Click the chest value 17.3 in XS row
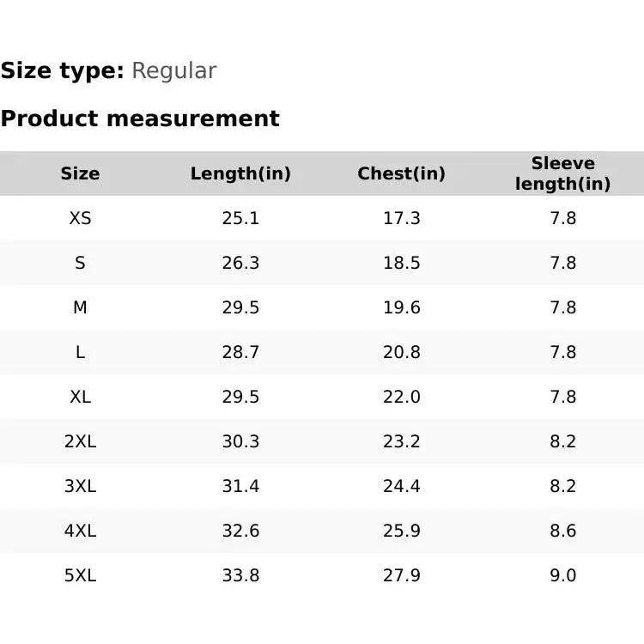644x644 pixels. 401,218
